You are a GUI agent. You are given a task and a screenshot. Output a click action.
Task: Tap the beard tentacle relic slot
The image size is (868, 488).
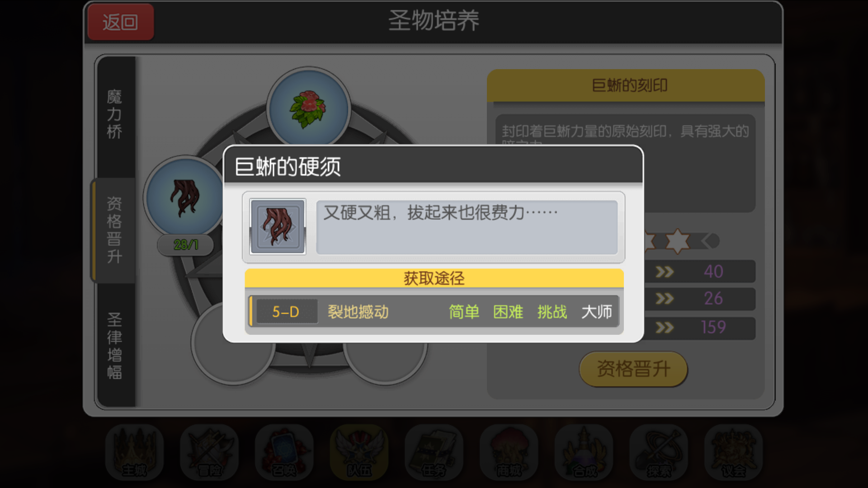184,198
